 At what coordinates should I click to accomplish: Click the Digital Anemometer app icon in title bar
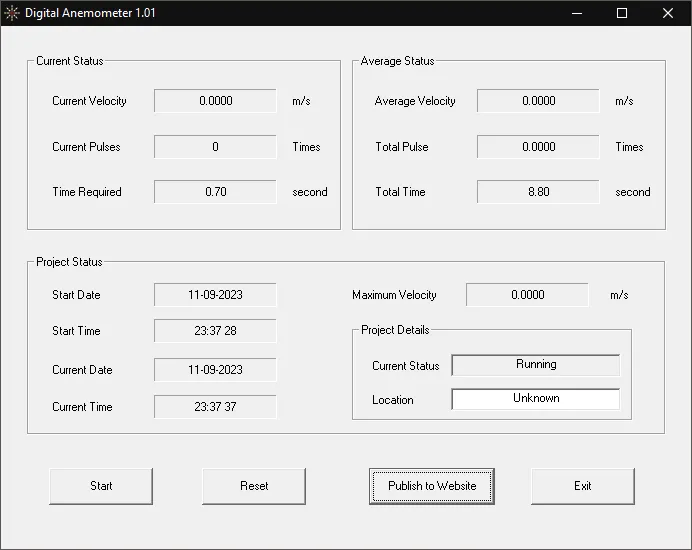click(12, 13)
